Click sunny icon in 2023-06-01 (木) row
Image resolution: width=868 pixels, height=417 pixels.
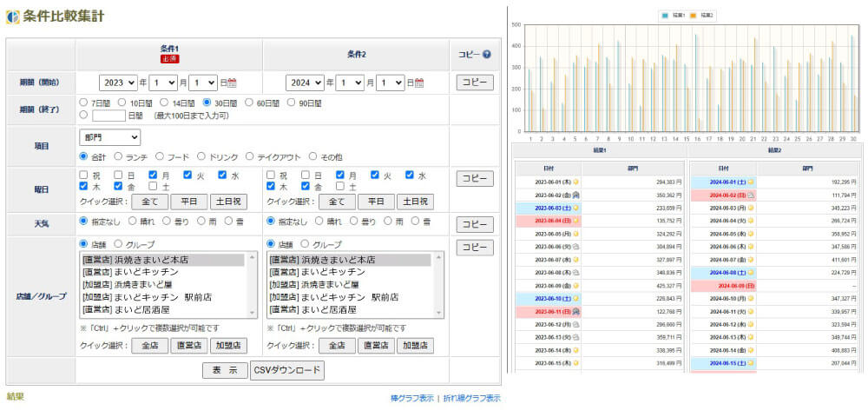(575, 182)
